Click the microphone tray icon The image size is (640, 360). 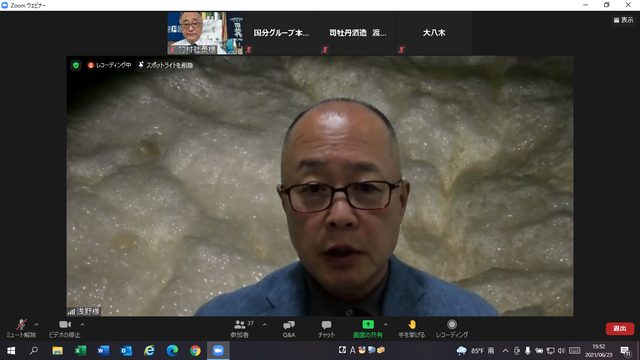point(528,351)
